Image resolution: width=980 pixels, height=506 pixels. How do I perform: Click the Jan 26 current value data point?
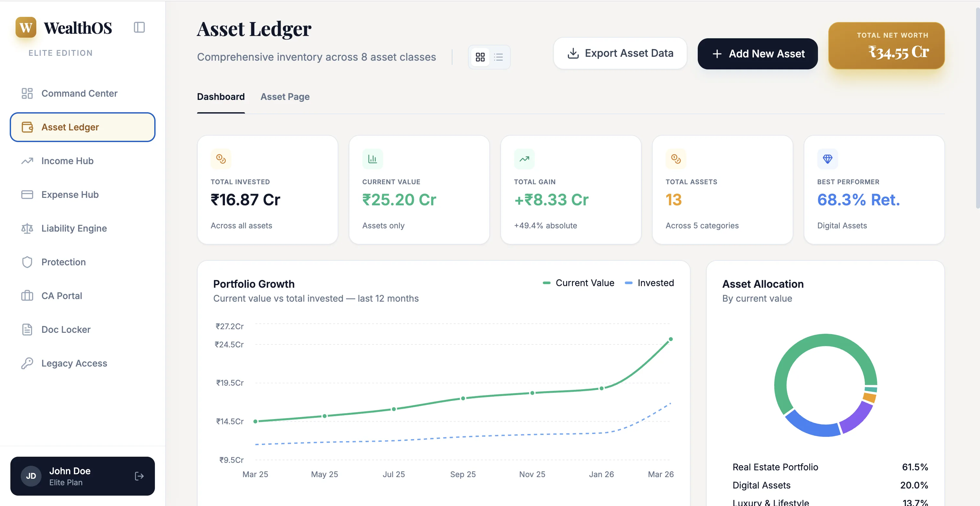coord(601,388)
